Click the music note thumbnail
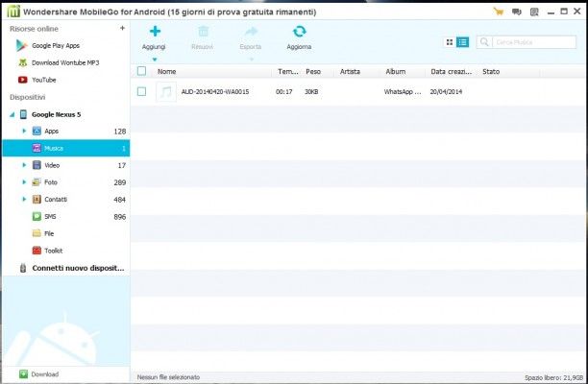 166,92
